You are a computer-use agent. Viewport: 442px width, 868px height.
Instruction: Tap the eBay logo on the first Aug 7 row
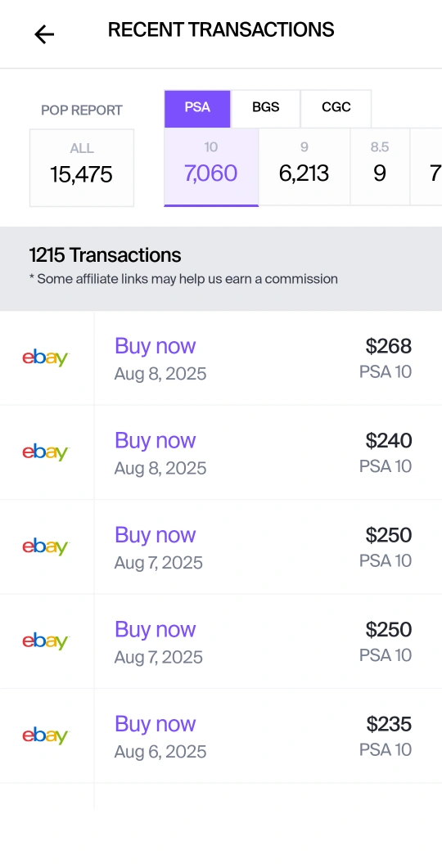coord(45,547)
